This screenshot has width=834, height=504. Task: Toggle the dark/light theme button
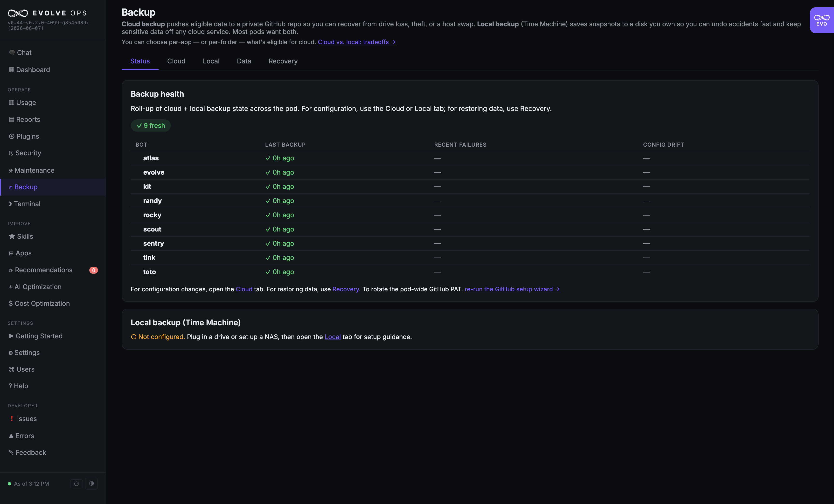point(91,484)
